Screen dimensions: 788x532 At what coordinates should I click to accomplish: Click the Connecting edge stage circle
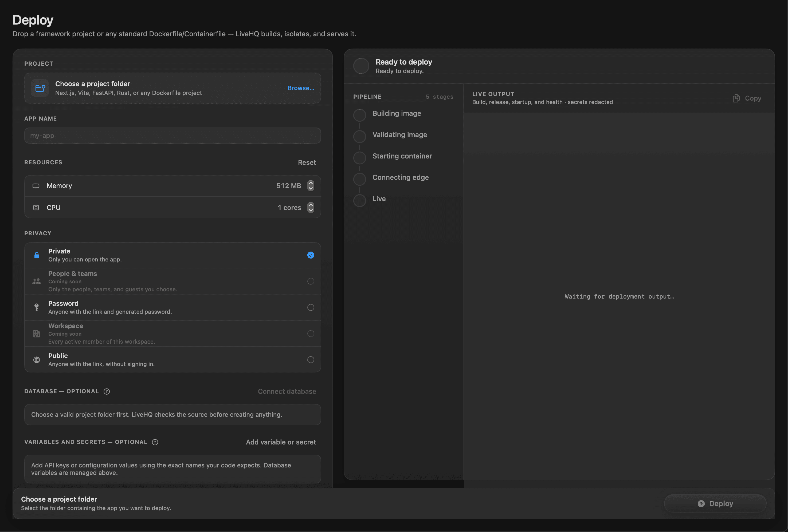(360, 179)
